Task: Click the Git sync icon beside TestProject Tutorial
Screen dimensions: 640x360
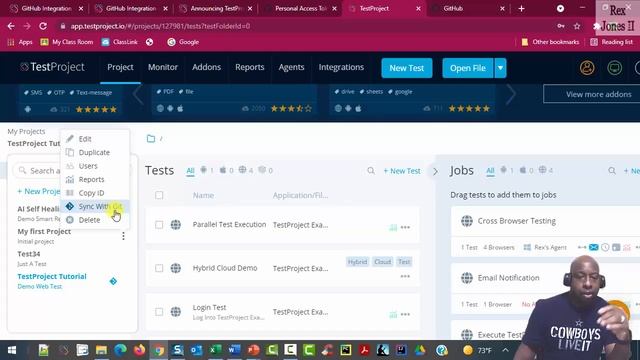Action: [x=113, y=281]
